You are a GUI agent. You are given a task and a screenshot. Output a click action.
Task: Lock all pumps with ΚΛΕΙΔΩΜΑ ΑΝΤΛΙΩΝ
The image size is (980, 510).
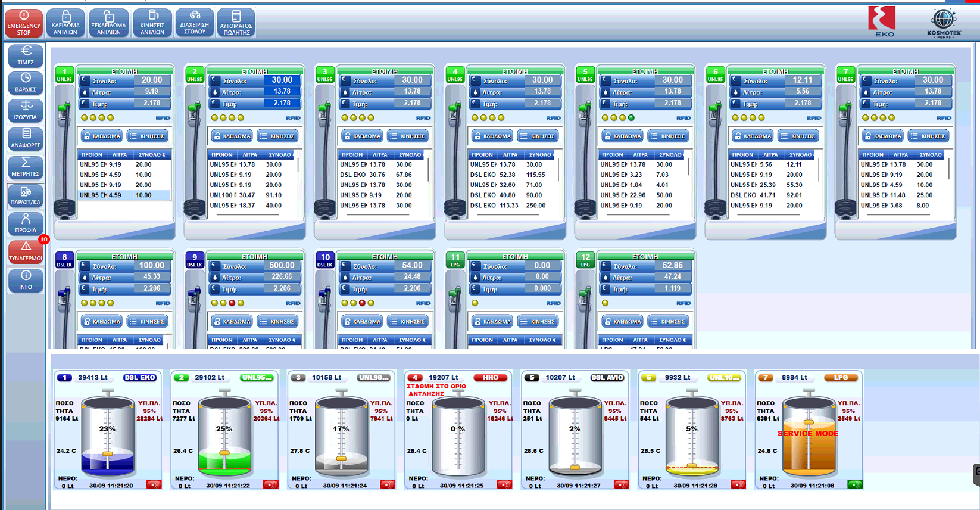pos(65,23)
